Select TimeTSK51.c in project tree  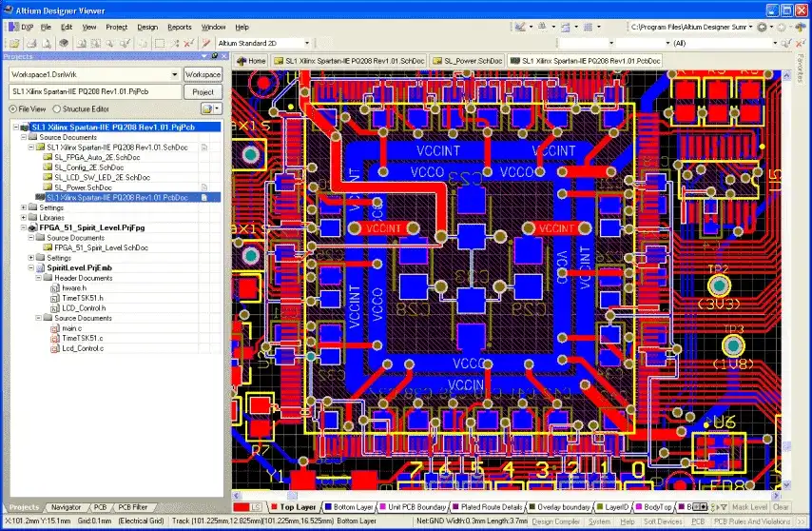click(x=83, y=338)
